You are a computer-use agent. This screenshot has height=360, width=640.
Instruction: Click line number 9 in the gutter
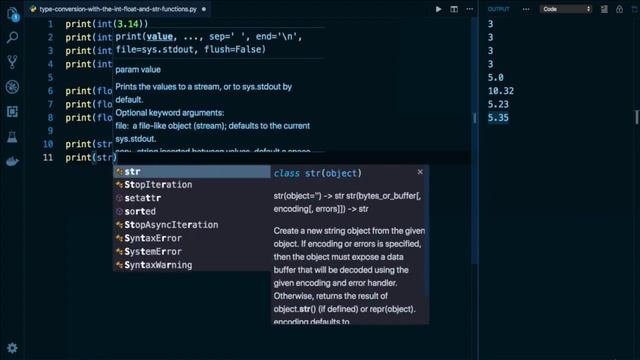[x=51, y=131]
